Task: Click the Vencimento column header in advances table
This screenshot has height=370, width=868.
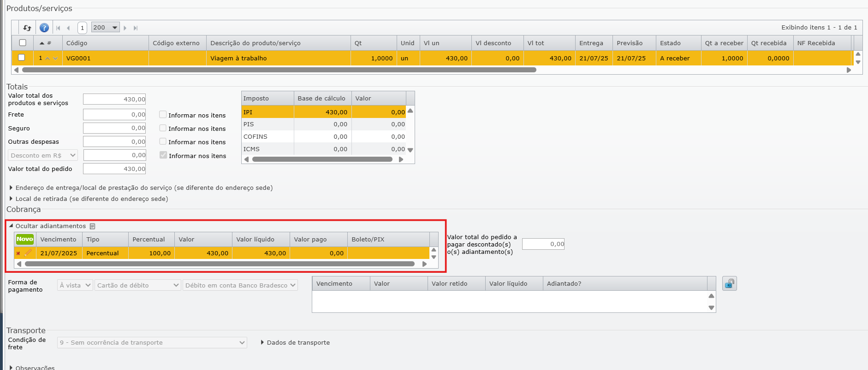Action: click(x=58, y=239)
